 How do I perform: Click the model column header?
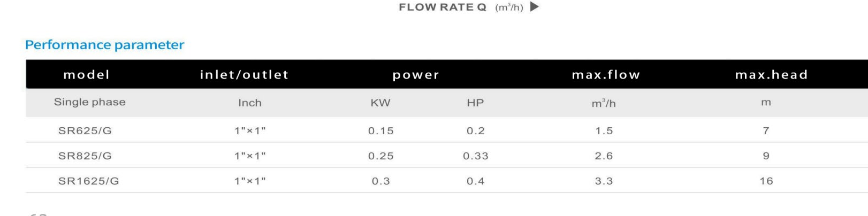point(87,75)
